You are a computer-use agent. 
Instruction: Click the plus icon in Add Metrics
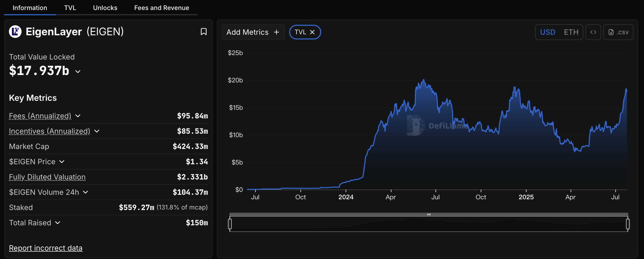point(277,32)
